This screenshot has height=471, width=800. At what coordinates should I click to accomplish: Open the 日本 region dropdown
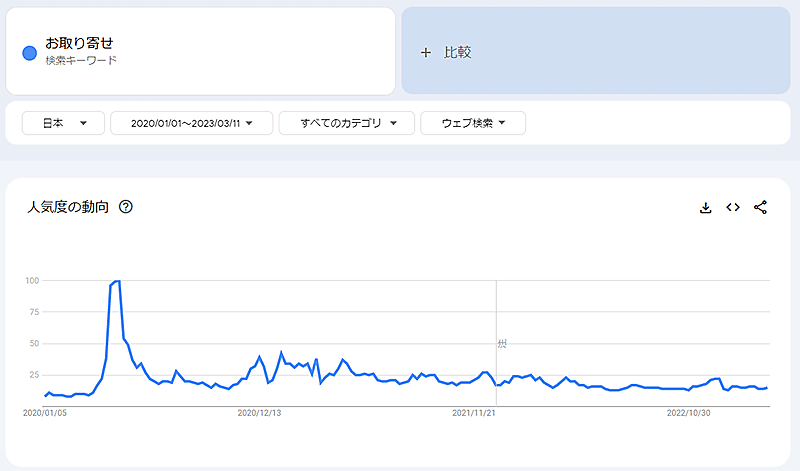[x=63, y=123]
